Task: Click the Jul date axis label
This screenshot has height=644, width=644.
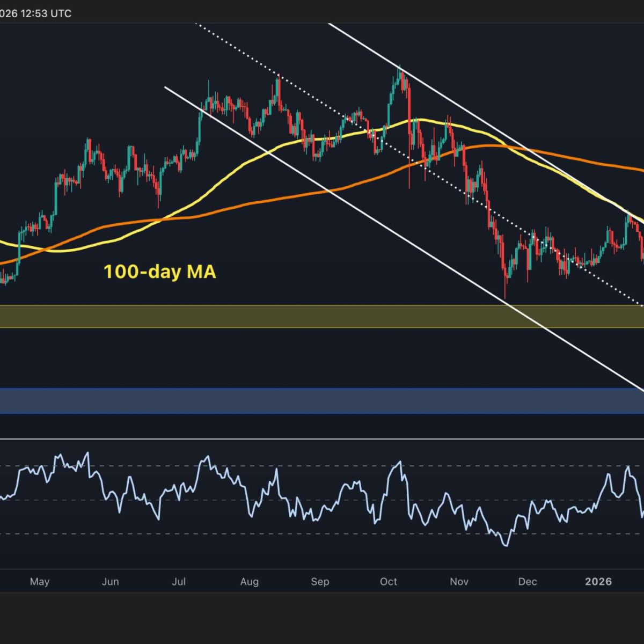Action: [179, 582]
